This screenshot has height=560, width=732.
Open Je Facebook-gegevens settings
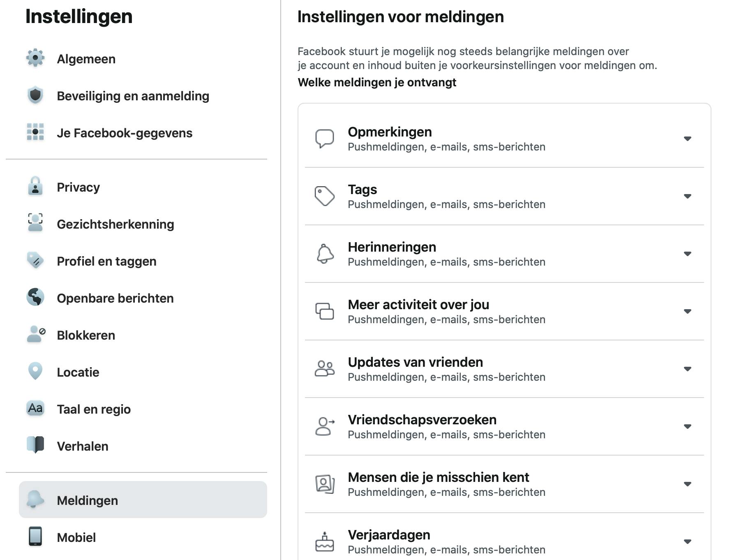[x=124, y=133]
